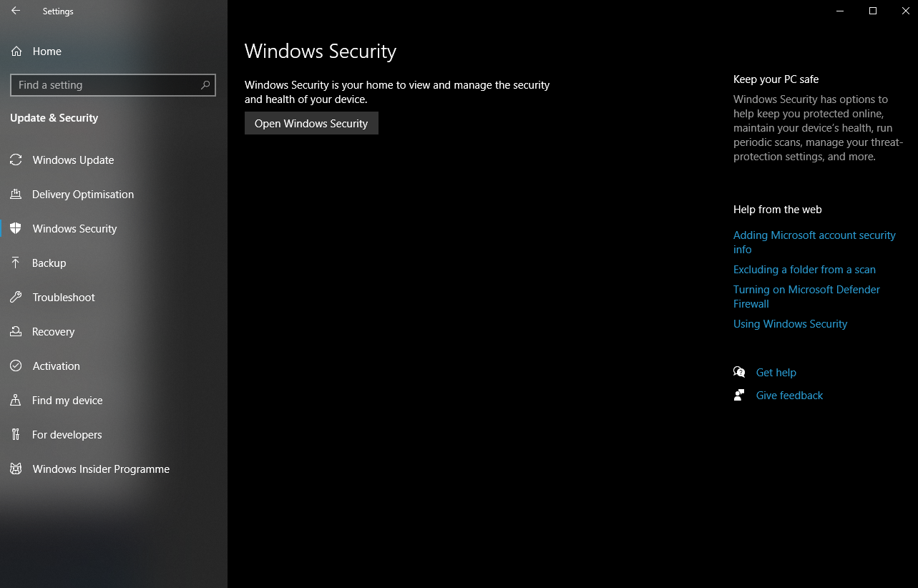Image resolution: width=918 pixels, height=588 pixels.
Task: Click the Windows Insider Programme cat icon
Action: pyautogui.click(x=16, y=469)
